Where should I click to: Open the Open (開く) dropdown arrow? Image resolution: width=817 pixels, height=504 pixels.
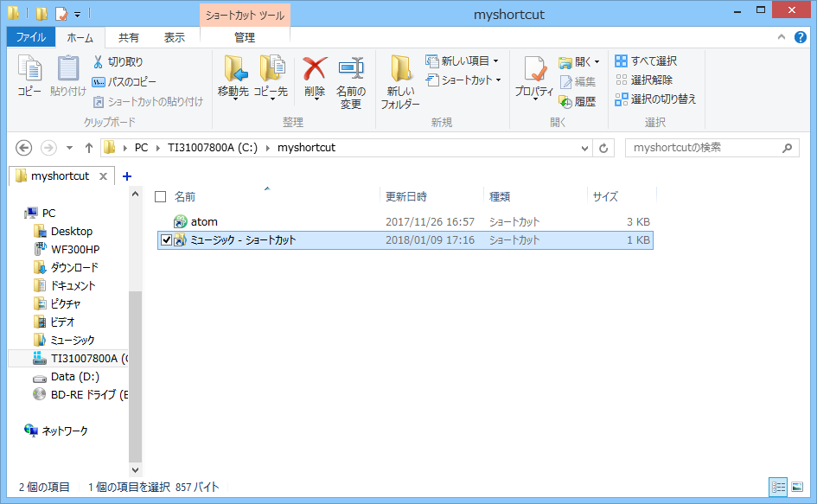[597, 62]
